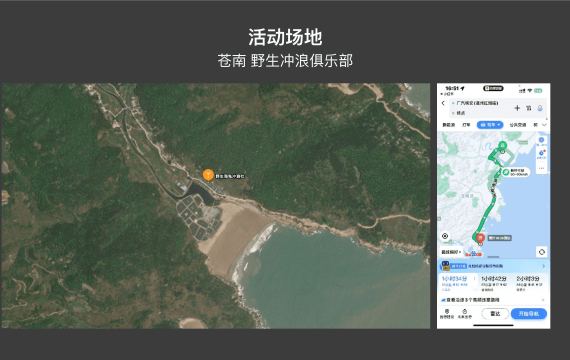Image resolution: width=570 pixels, height=360 pixels.
Task: Click the blue 开始导航 start navigation button
Action: 529,313
